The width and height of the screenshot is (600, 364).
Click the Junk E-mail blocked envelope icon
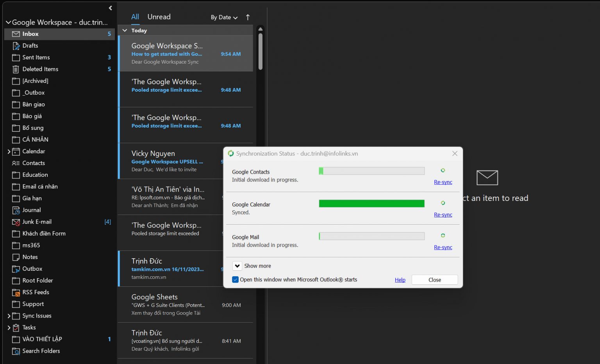point(16,222)
